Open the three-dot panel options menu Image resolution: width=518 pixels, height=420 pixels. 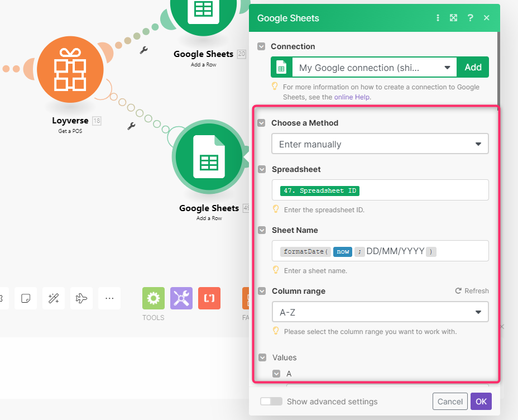pyautogui.click(x=438, y=18)
